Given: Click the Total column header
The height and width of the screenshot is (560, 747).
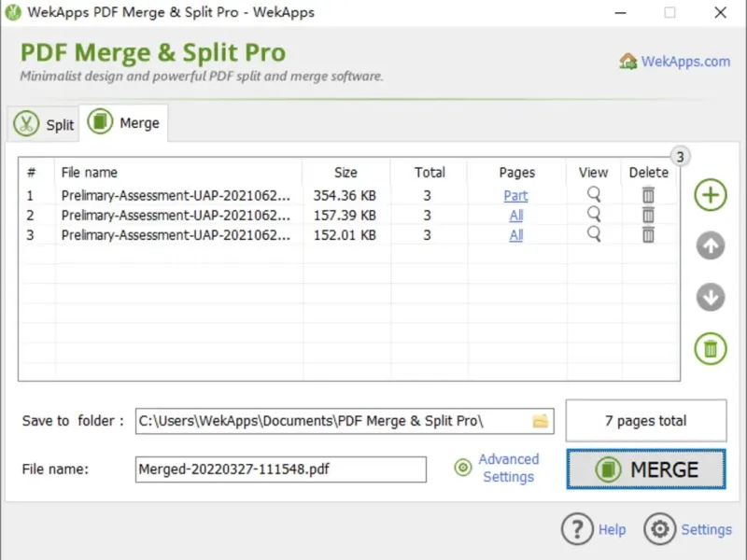Looking at the screenshot, I should [x=430, y=173].
